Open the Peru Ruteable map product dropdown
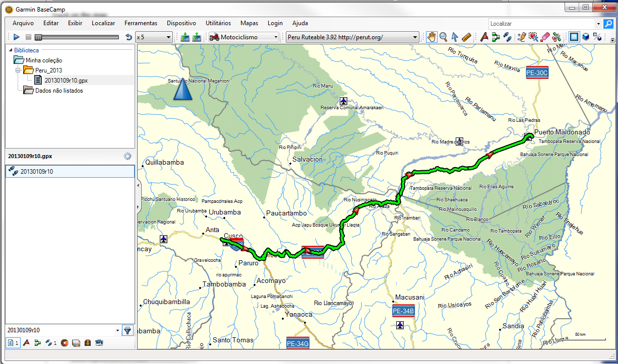618x364 pixels. pyautogui.click(x=352, y=37)
